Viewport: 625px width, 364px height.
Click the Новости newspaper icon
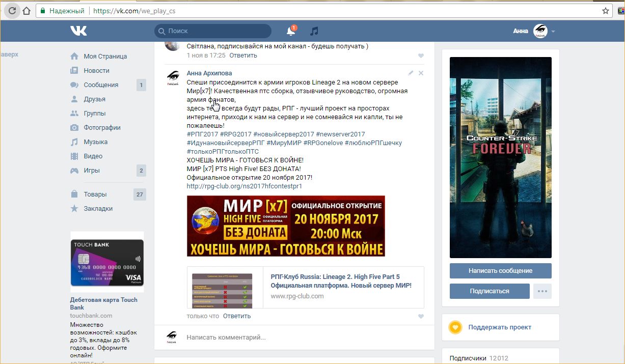coord(74,70)
